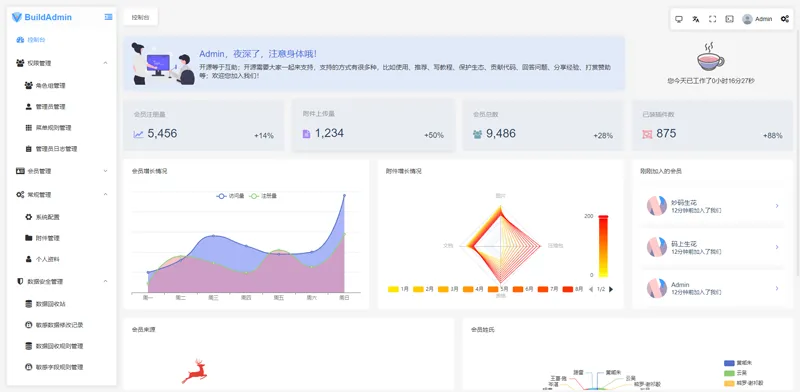Screen dimensions: 800x392
Task: Click the 7月 orange-red legend swatch
Action: 543,289
